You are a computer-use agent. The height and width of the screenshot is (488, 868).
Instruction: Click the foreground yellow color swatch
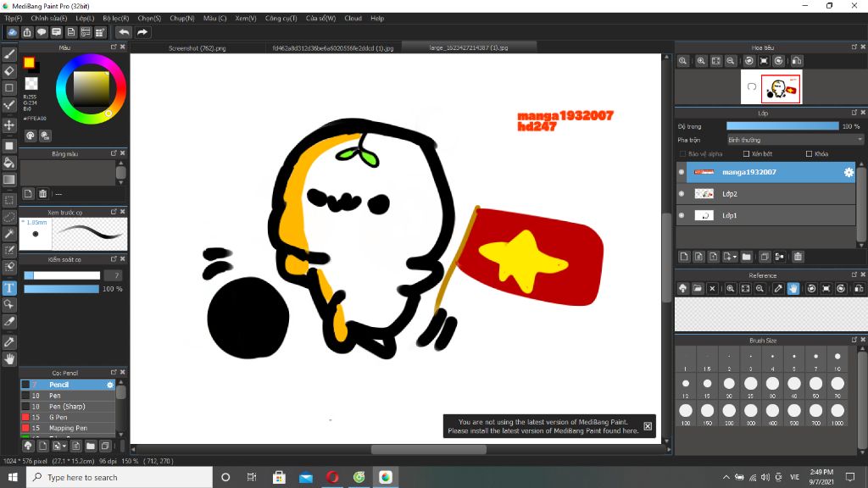[29, 63]
